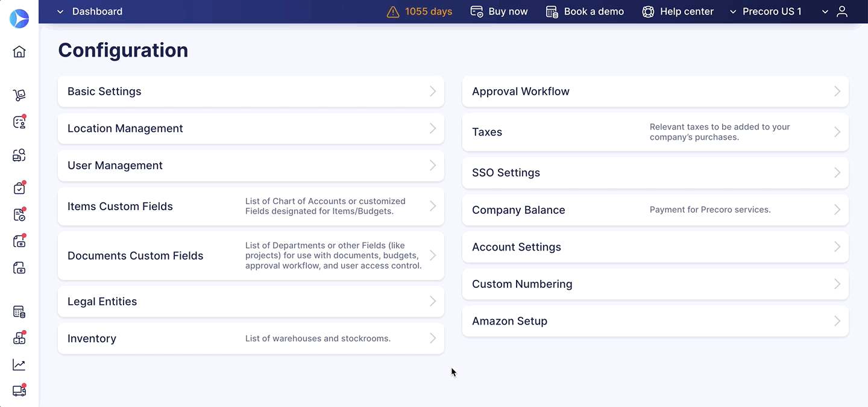Image resolution: width=868 pixels, height=407 pixels.
Task: Click the checkmark approvals sidebar icon
Action: [x=19, y=188]
